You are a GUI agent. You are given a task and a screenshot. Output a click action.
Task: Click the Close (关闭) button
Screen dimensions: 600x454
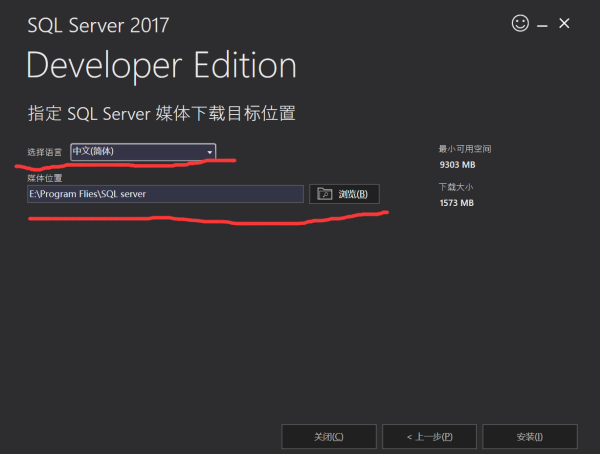point(329,436)
